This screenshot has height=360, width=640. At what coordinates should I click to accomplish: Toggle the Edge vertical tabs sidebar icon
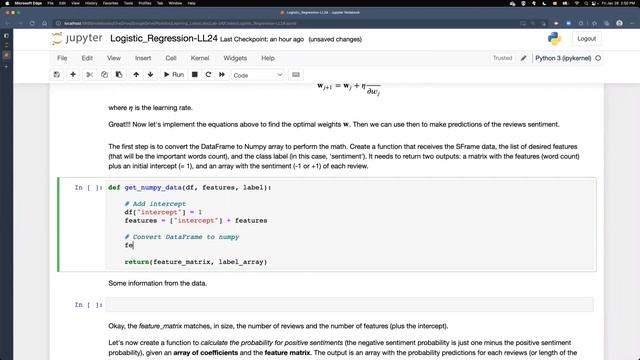[6, 36]
